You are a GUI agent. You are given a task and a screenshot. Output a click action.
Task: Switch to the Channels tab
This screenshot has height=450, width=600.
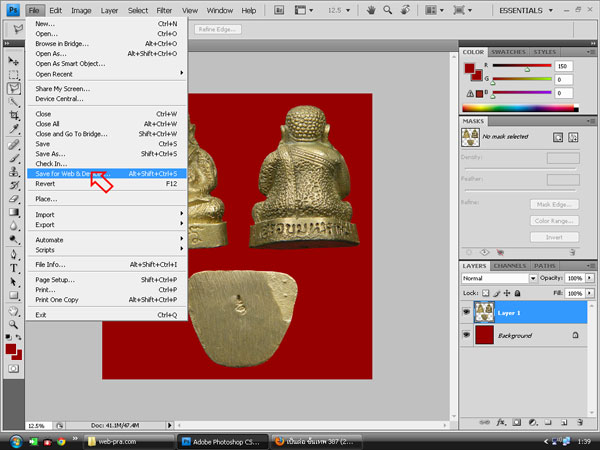[x=509, y=266]
